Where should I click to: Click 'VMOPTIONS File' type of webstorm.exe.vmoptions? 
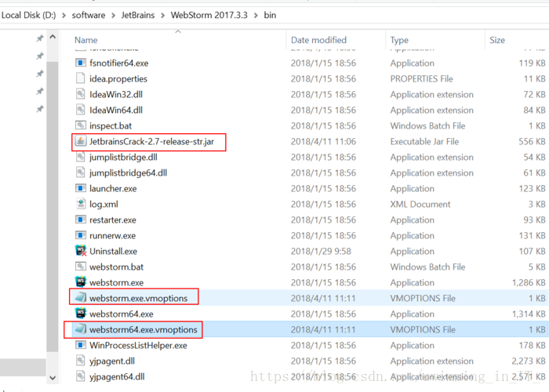[x=423, y=298]
